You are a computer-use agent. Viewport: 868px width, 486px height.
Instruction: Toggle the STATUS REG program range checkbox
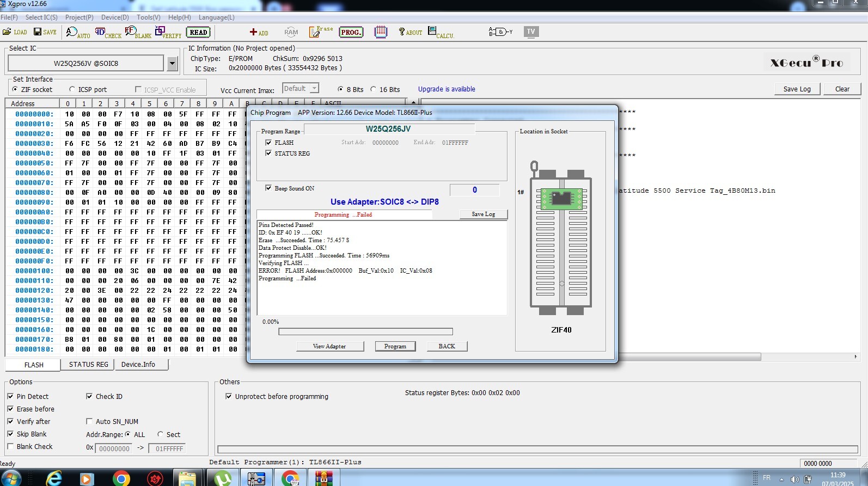pyautogui.click(x=268, y=153)
